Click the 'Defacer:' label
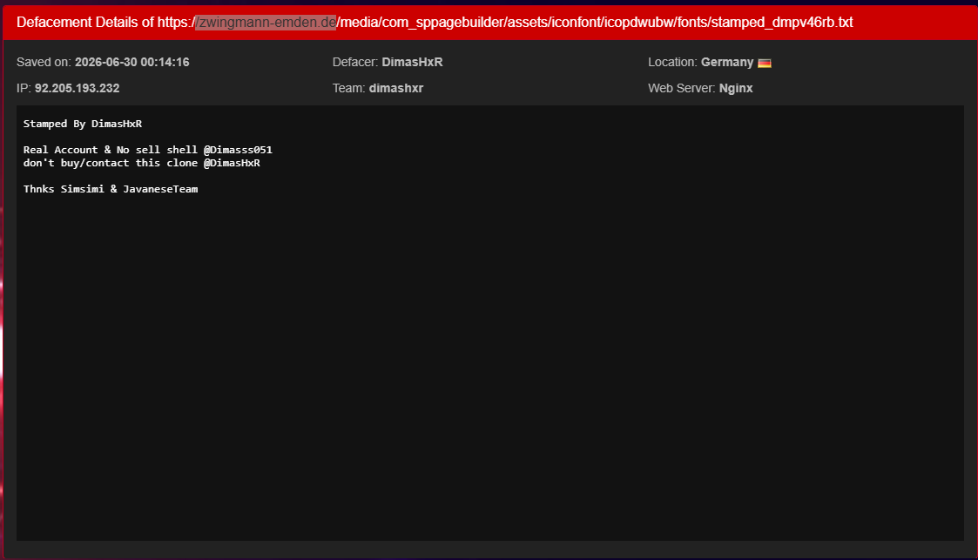This screenshot has height=560, width=978. (x=355, y=63)
